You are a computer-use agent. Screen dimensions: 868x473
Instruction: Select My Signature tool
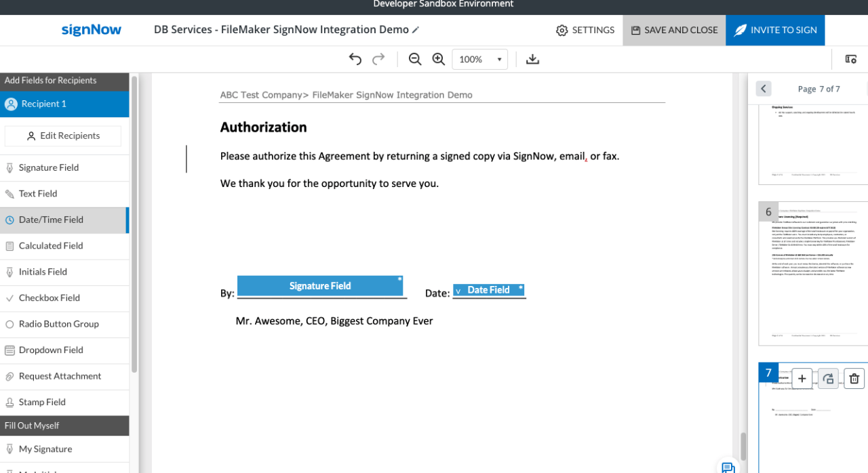[x=64, y=449]
